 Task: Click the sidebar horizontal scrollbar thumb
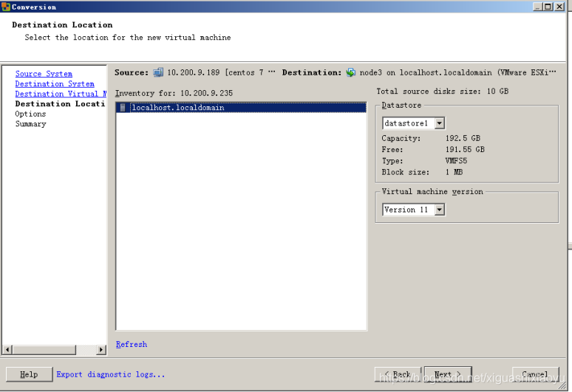44,350
